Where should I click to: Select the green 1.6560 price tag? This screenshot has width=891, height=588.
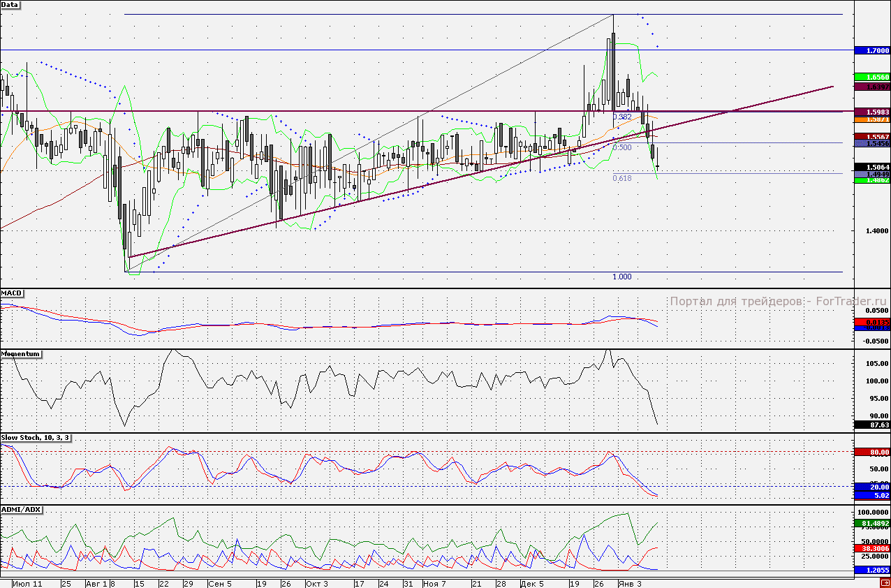coord(872,77)
